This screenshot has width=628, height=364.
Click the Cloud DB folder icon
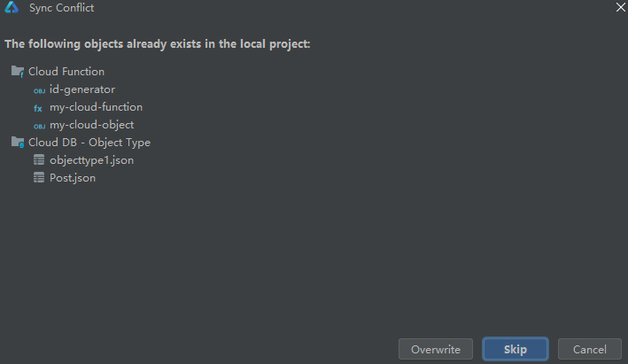pos(18,143)
